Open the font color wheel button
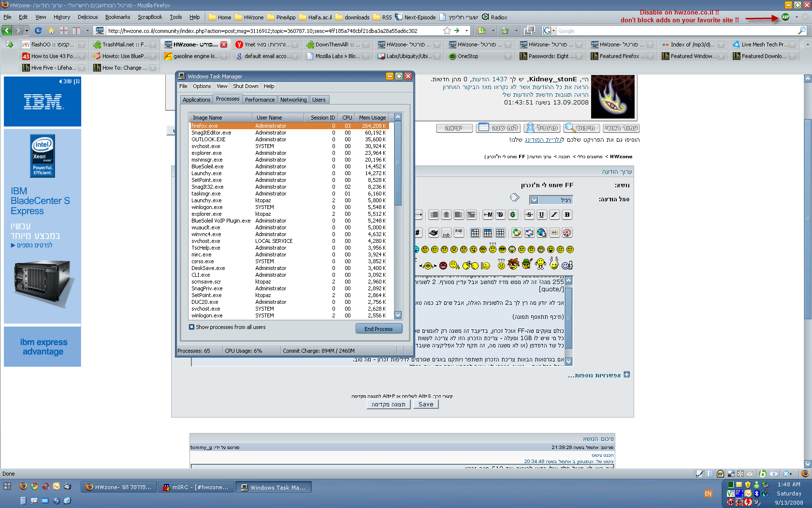This screenshot has width=812, height=508. [x=567, y=233]
